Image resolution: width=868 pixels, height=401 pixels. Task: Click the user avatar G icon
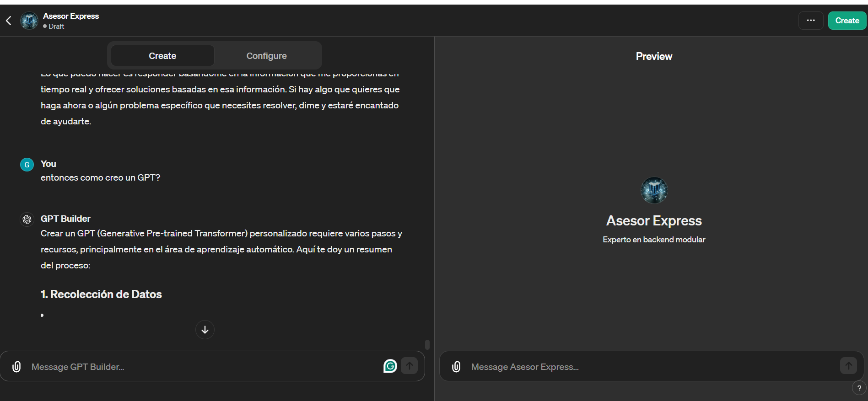tap(27, 165)
